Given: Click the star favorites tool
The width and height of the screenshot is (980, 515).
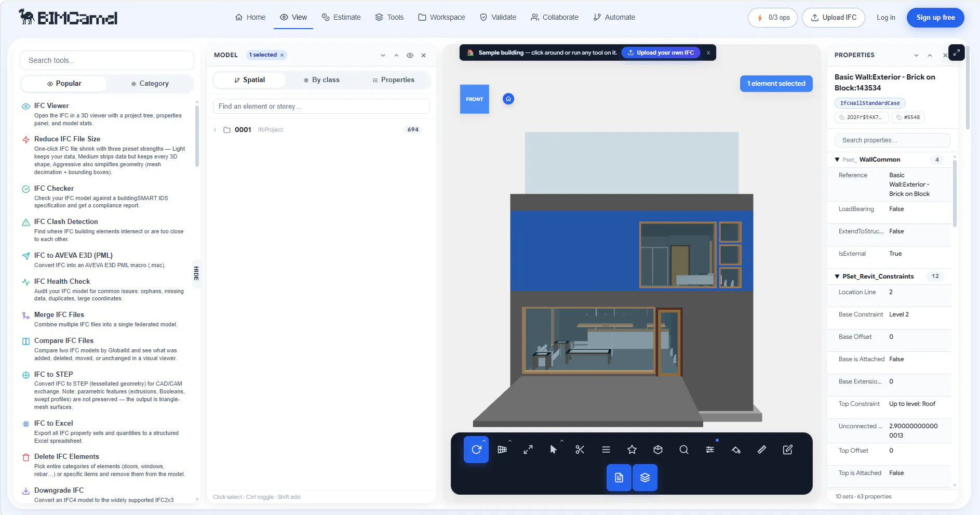Looking at the screenshot, I should (x=632, y=450).
